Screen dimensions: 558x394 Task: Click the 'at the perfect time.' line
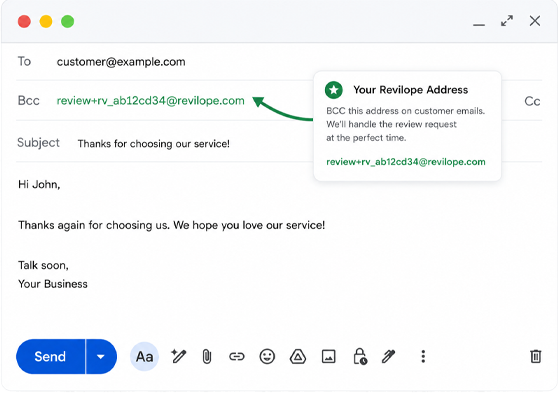pyautogui.click(x=366, y=138)
